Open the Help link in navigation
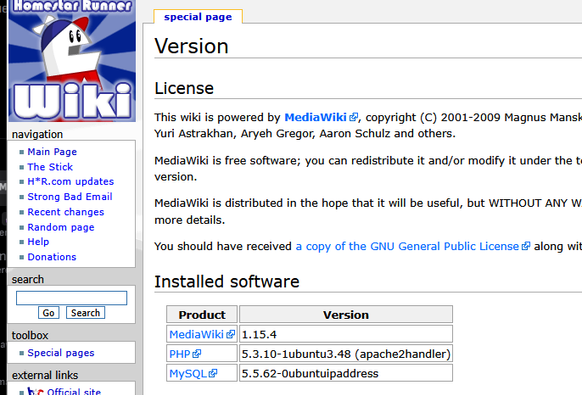Screen dimensions: 582x395 pyautogui.click(x=38, y=242)
